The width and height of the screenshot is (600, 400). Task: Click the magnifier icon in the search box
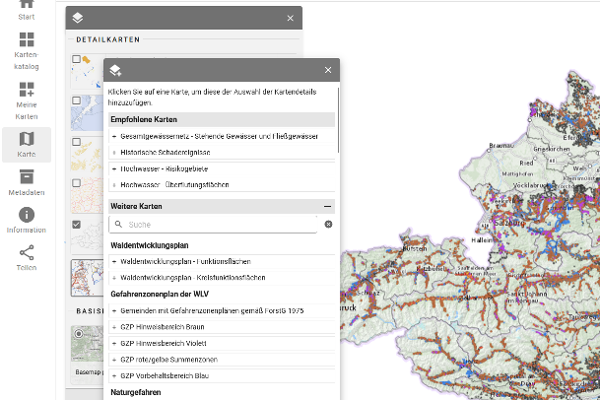coord(118,224)
